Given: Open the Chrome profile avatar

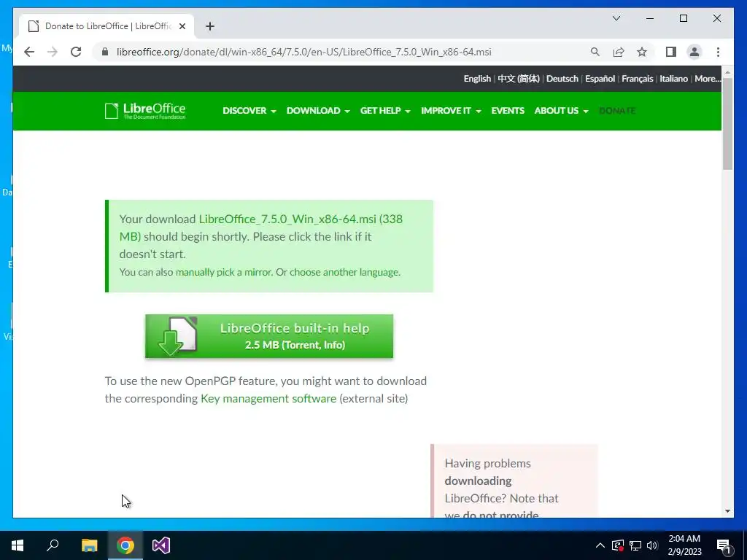Looking at the screenshot, I should [694, 52].
